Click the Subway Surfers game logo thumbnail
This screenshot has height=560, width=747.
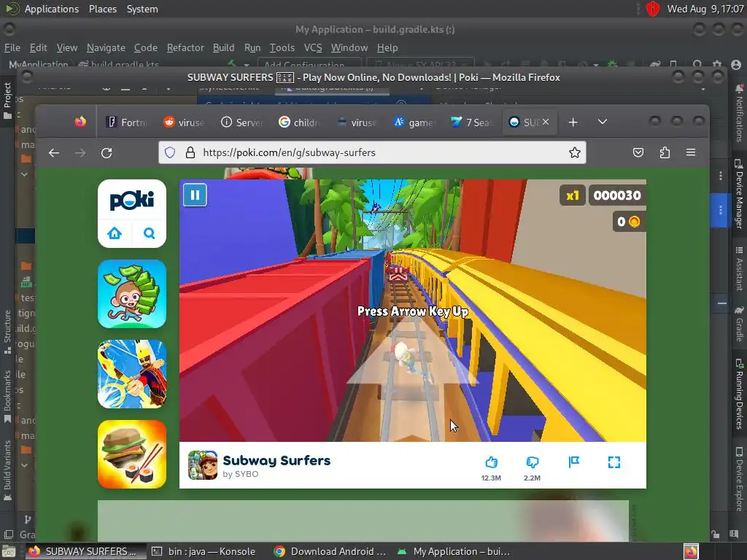point(203,464)
